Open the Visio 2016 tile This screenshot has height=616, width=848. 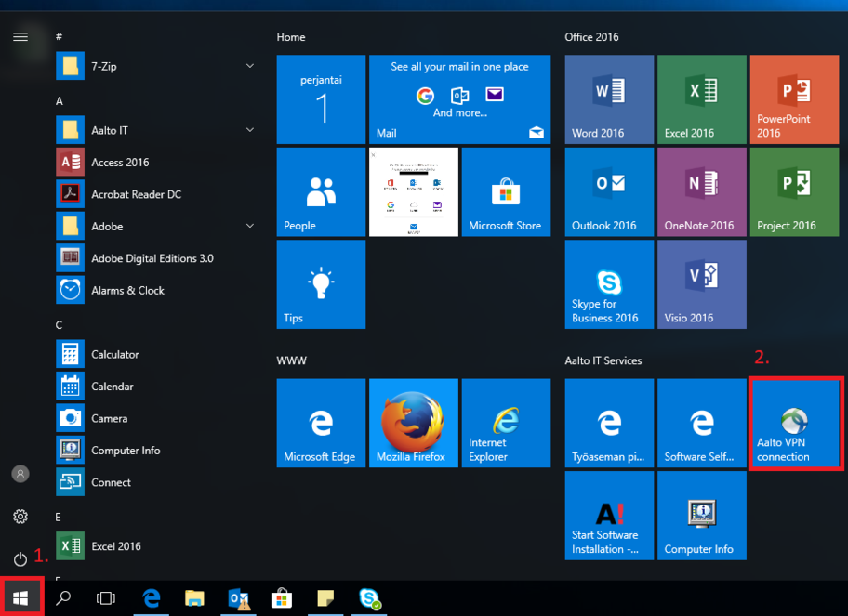(x=701, y=284)
